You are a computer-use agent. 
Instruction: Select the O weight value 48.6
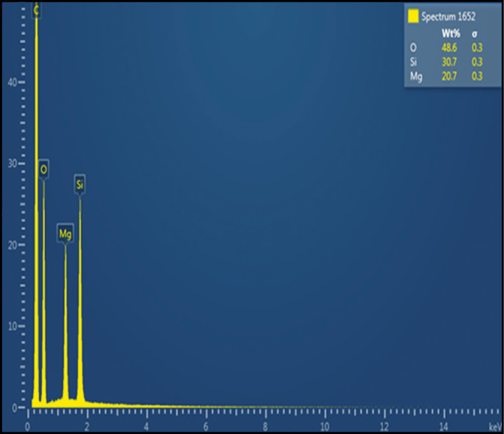coord(449,47)
